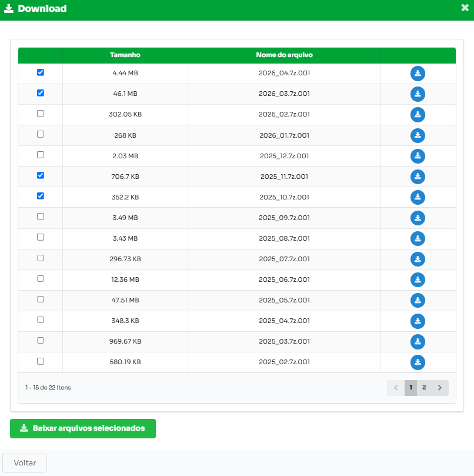Click the '1 - 15 de 22 Itens' text
The width and height of the screenshot is (474, 476).
(48, 388)
